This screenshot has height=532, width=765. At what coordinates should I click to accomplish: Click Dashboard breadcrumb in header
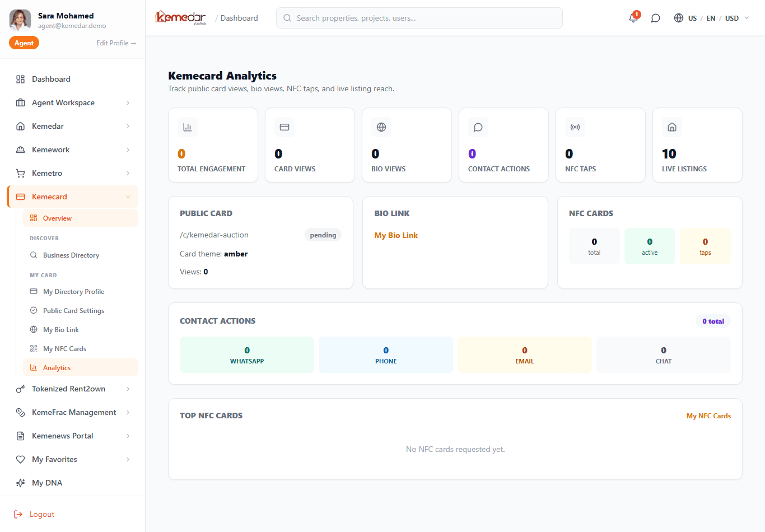(239, 18)
